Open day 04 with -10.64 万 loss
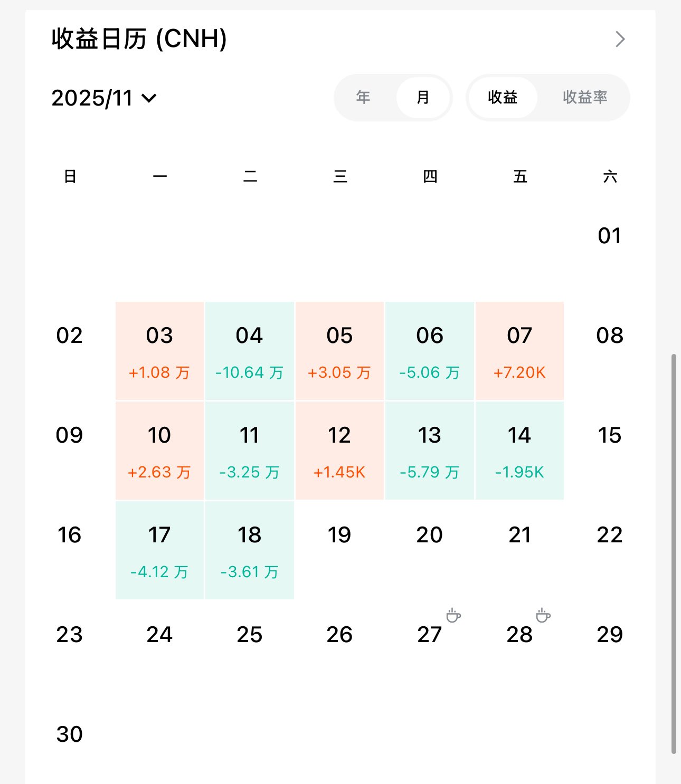681x784 pixels. pos(250,351)
